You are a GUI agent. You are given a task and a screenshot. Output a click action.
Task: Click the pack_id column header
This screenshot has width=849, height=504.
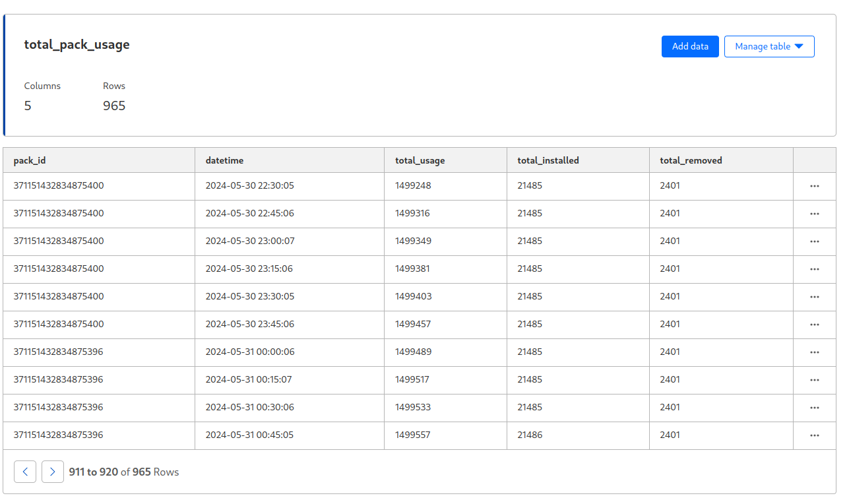(x=30, y=160)
